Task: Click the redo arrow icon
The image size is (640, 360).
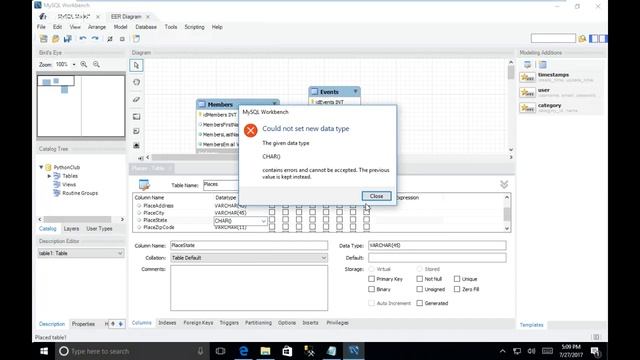Action: point(95,39)
